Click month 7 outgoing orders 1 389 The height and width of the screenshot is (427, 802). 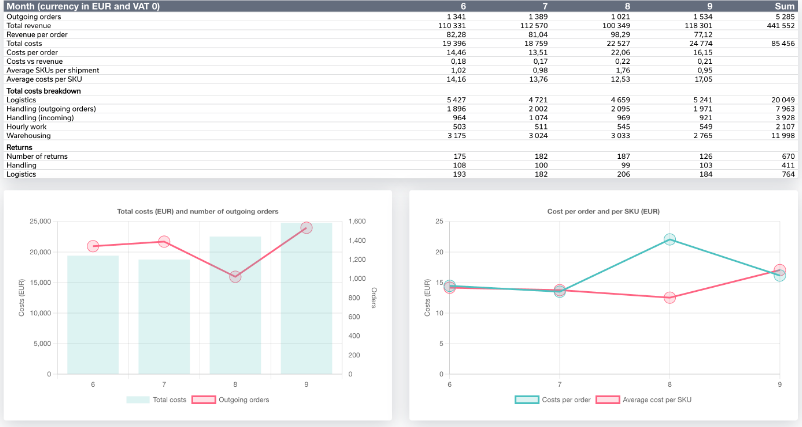click(x=538, y=16)
